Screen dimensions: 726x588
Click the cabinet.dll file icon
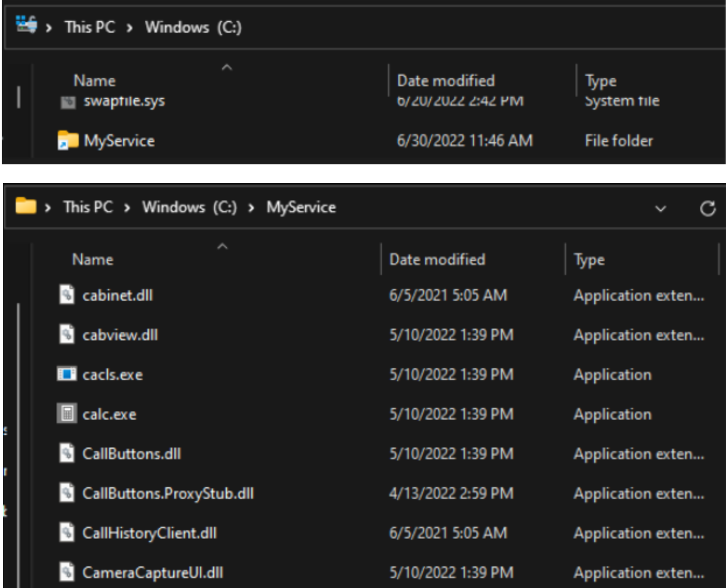tap(67, 295)
